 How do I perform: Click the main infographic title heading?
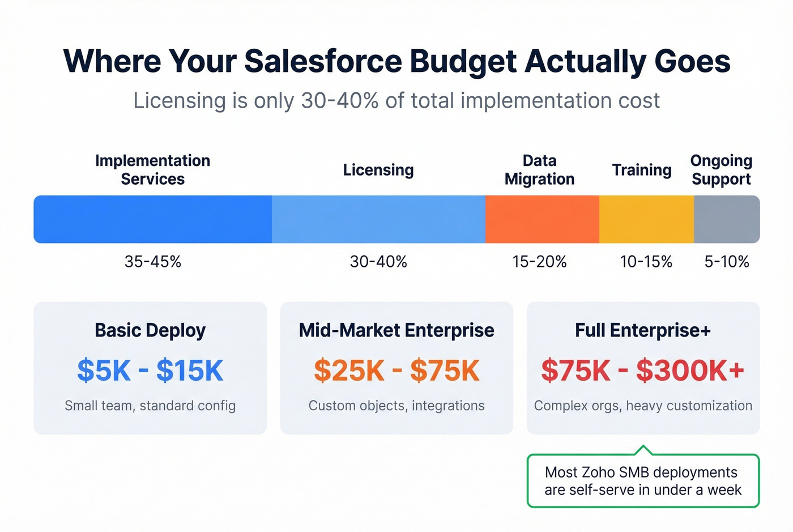tap(396, 61)
